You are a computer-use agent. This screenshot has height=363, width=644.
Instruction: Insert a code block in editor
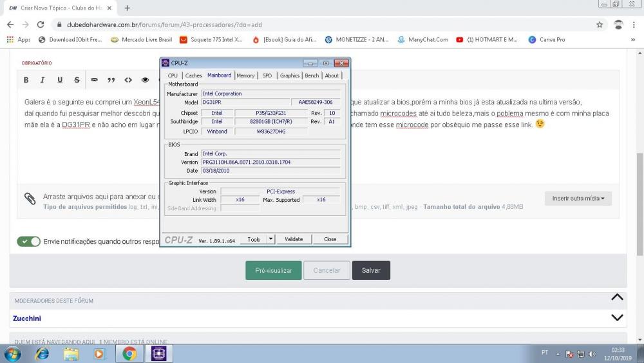click(x=128, y=80)
